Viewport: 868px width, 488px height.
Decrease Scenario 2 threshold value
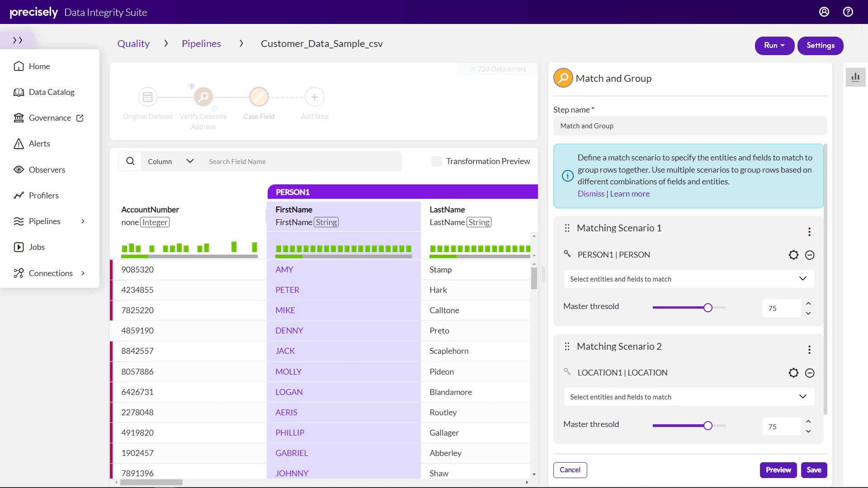pos(808,431)
